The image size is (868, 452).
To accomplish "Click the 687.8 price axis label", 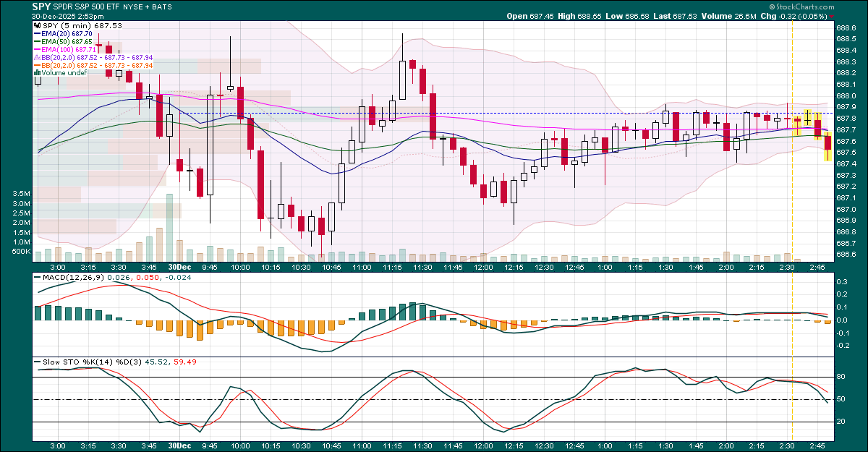I will click(x=846, y=119).
